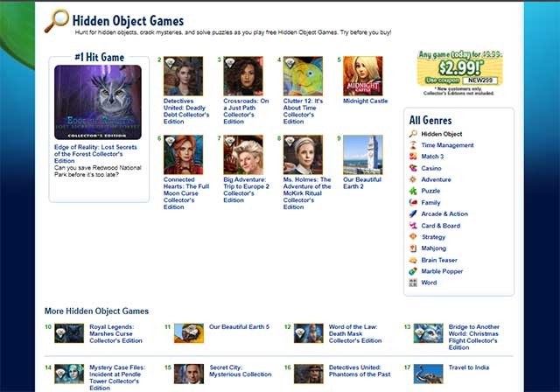This screenshot has width=560, height=392.
Task: Open the Clutter 12 fish thumbnail
Action: pos(302,76)
